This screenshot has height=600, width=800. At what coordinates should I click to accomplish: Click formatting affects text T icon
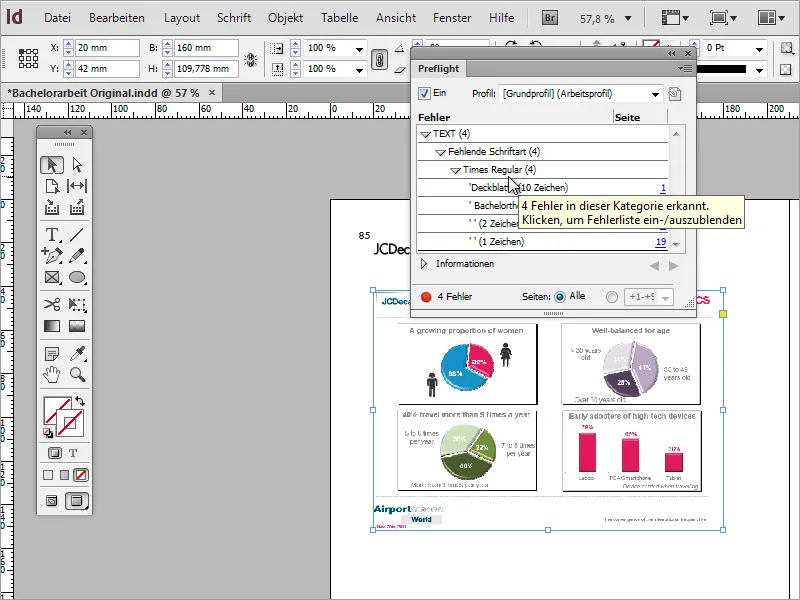(x=73, y=453)
